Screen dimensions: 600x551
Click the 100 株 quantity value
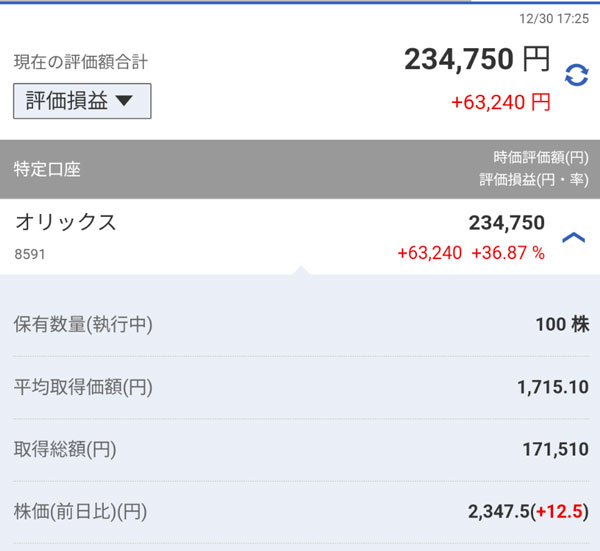click(x=562, y=324)
